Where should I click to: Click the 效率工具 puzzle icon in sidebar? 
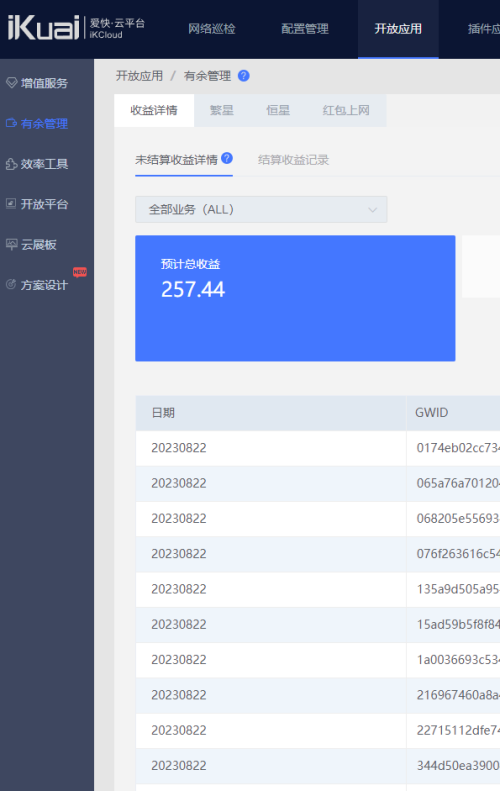click(11, 164)
